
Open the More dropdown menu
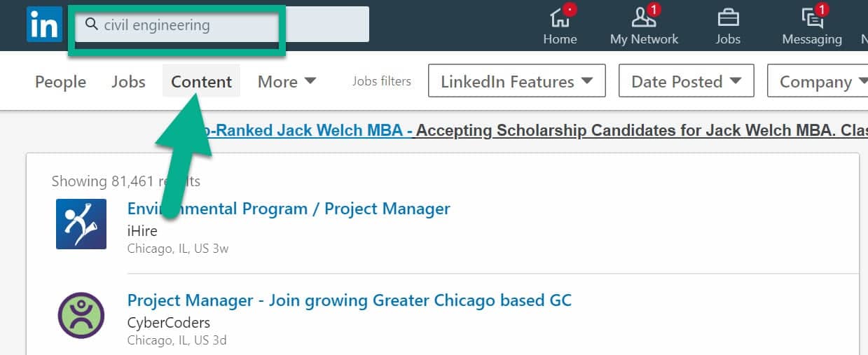tap(287, 82)
